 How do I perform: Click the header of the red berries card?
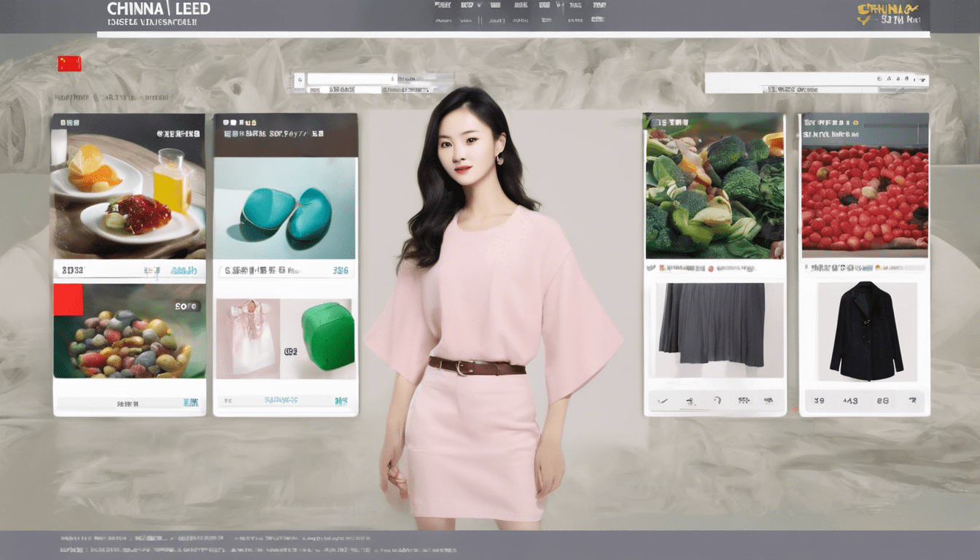(865, 130)
